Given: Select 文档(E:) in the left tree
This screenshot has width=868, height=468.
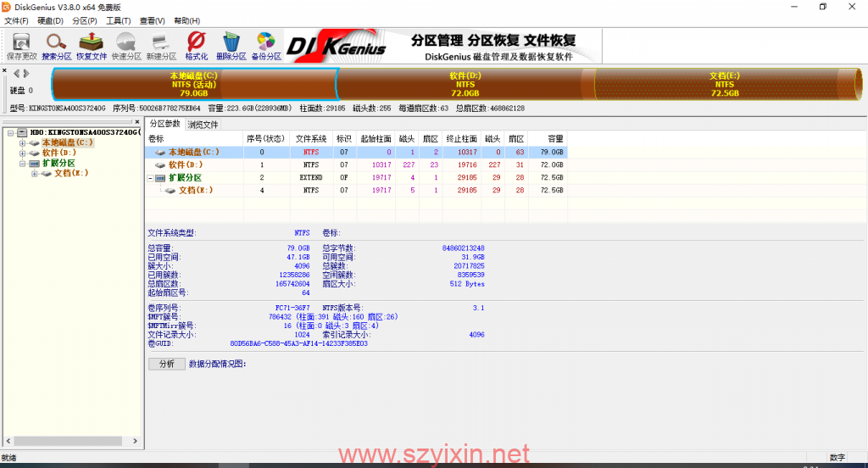Looking at the screenshot, I should tap(71, 173).
